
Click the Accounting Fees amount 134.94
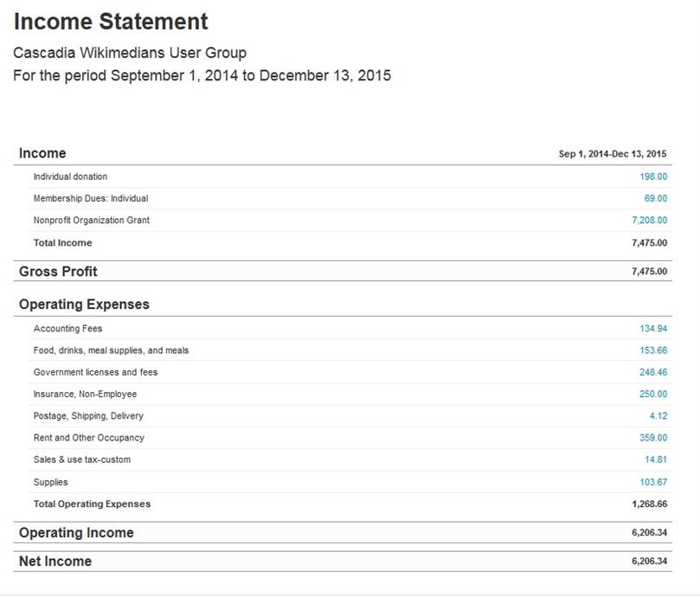(x=653, y=329)
